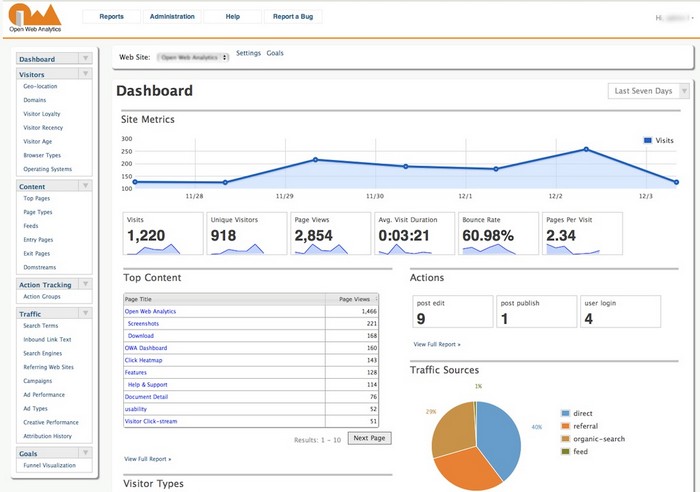
Task: Open Ad Types report
Action: (x=35, y=409)
